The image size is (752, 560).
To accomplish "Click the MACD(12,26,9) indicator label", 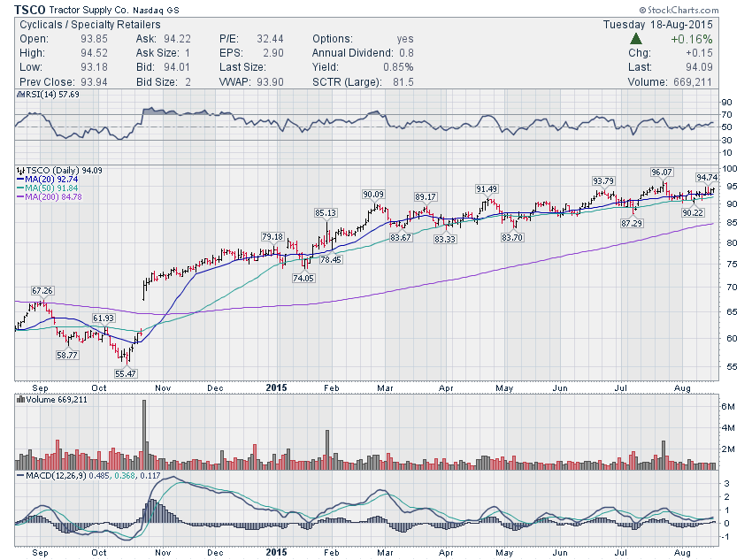I will coord(57,476).
